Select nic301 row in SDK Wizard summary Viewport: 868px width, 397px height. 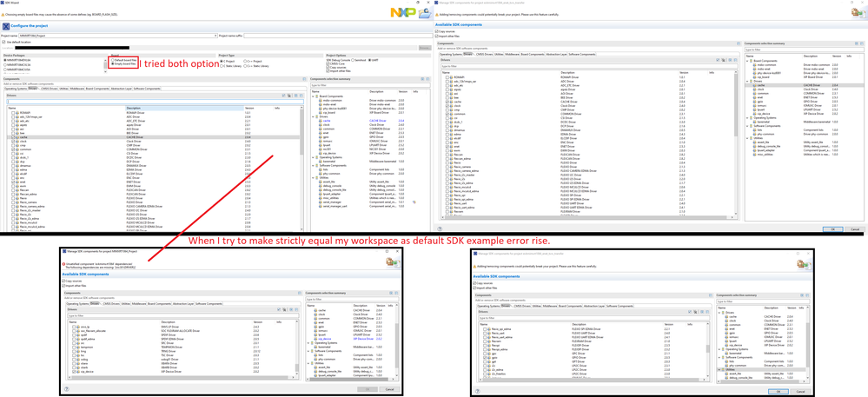coord(370,149)
